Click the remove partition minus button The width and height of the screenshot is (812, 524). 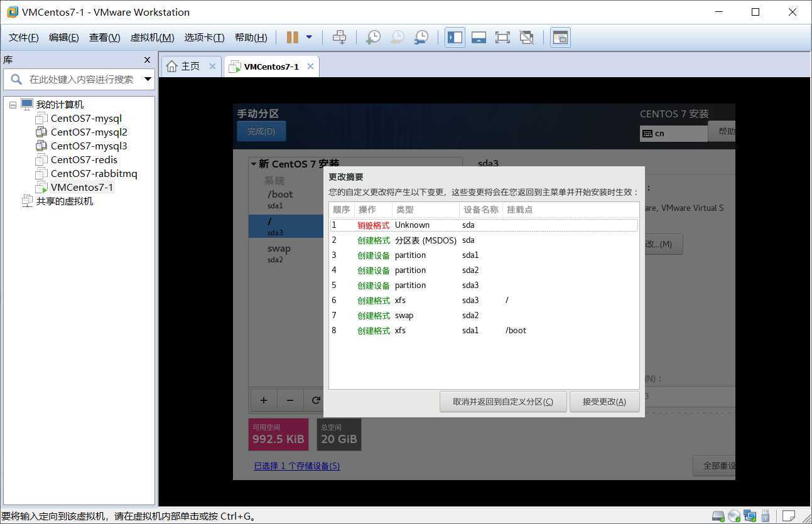coord(290,400)
